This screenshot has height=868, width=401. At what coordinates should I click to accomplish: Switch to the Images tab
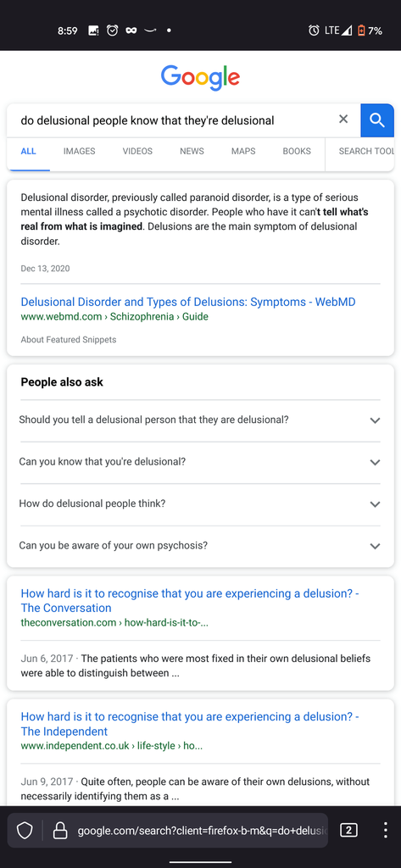tap(79, 151)
